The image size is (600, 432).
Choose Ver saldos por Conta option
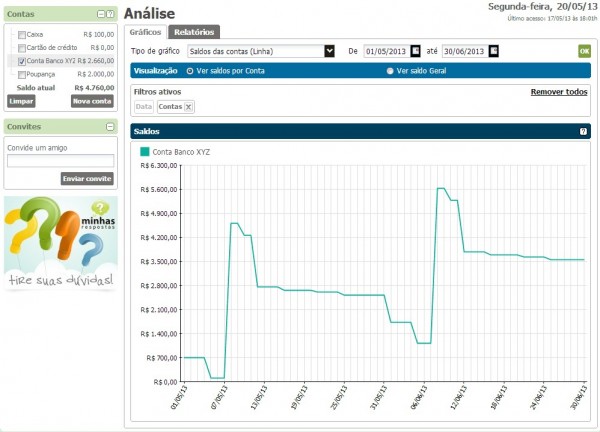190,71
